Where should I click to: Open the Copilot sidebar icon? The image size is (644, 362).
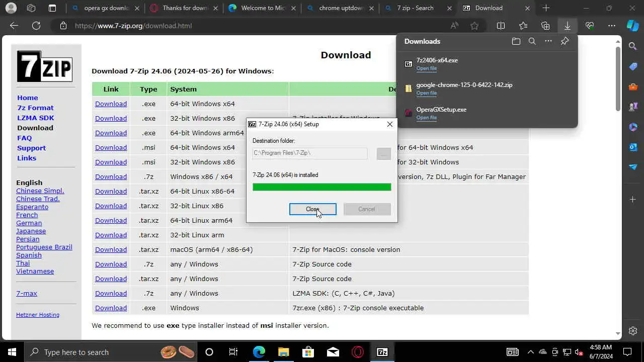633,26
